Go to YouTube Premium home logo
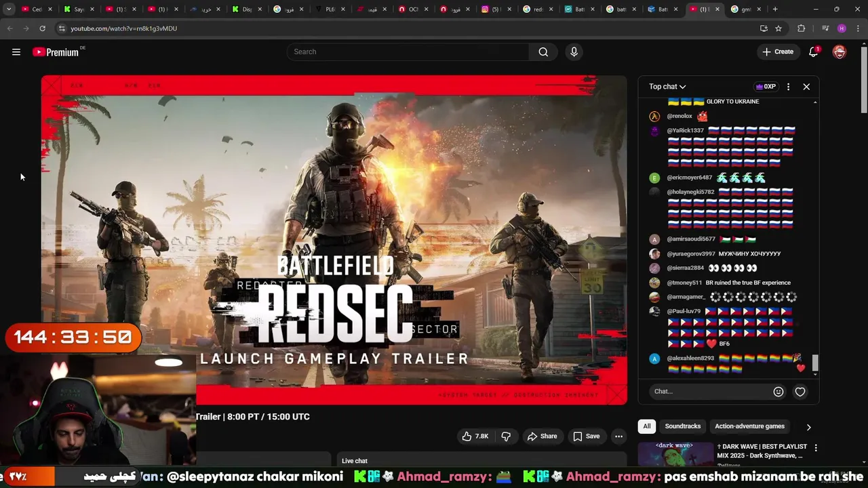The width and height of the screenshot is (868, 488). tap(56, 52)
